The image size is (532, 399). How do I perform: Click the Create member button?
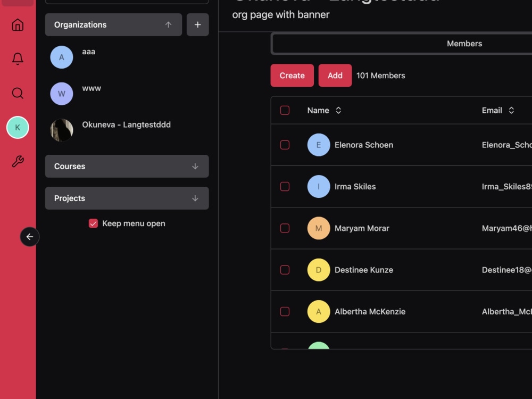(292, 76)
